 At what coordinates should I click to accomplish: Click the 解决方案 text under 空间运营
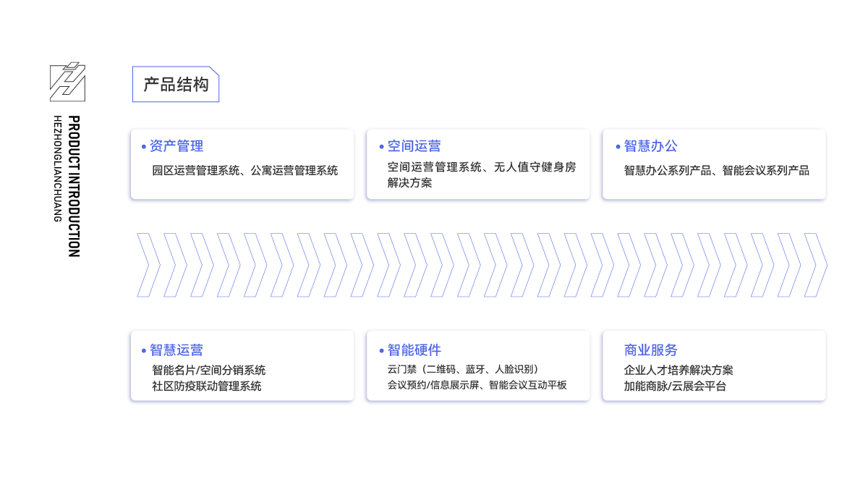pos(409,183)
